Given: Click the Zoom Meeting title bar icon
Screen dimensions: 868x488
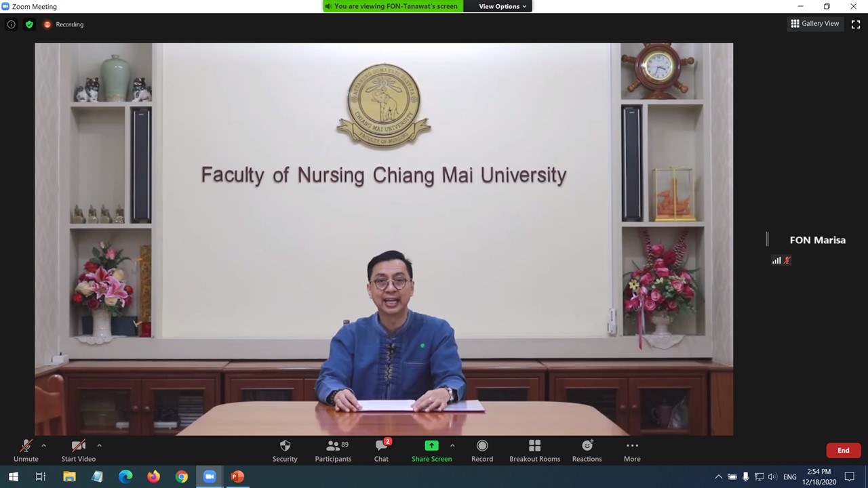Looking at the screenshot, I should 5,6.
